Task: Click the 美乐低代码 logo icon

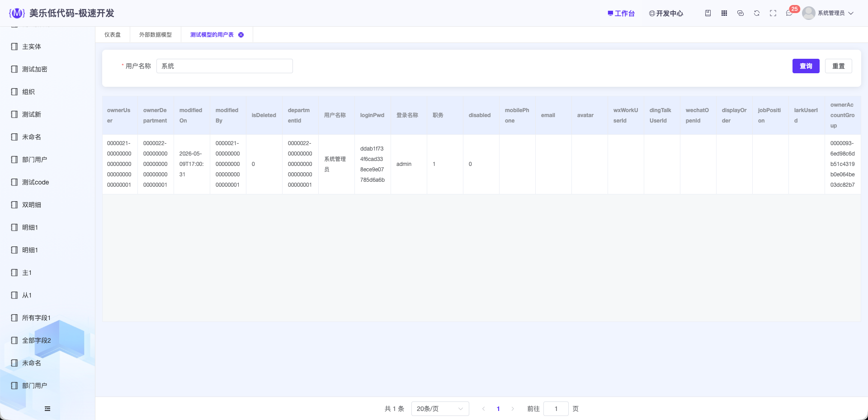Action: [17, 13]
